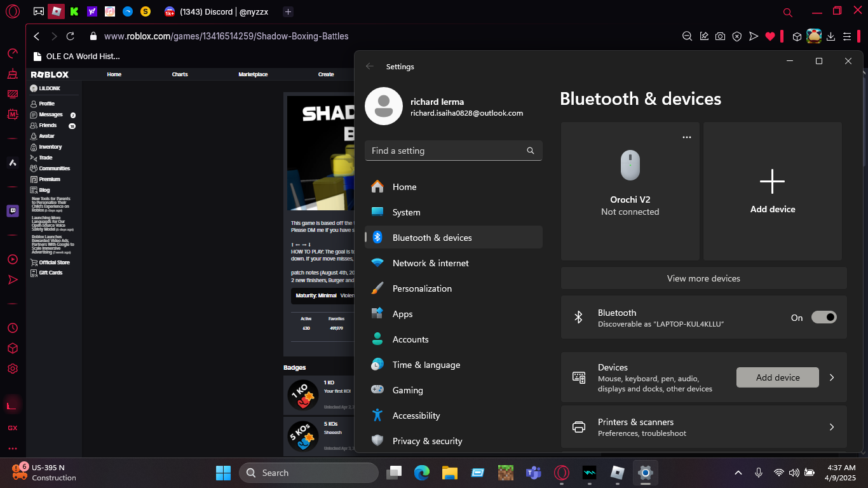The image size is (868, 488).
Task: Open Orochi V2 three-dot options
Action: coord(686,137)
